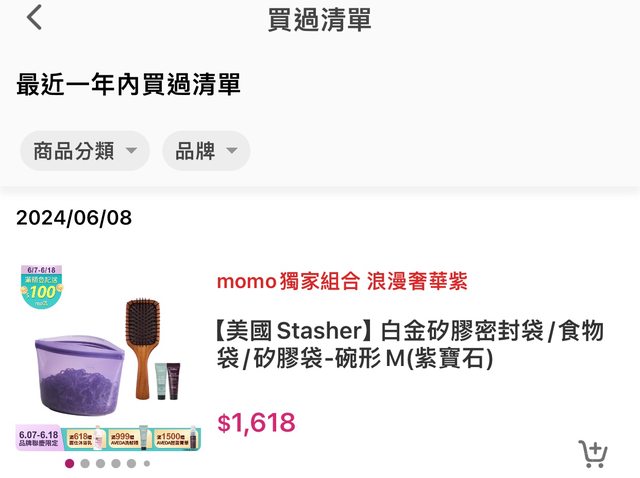The width and height of the screenshot is (640, 478).
Task: Select the first carousel dot
Action: [70, 463]
